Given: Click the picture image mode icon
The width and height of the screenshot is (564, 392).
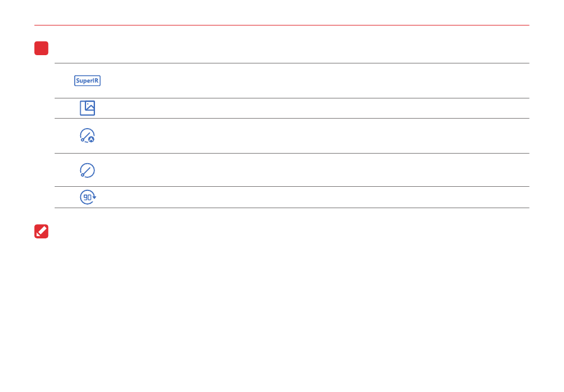Looking at the screenshot, I should (87, 108).
